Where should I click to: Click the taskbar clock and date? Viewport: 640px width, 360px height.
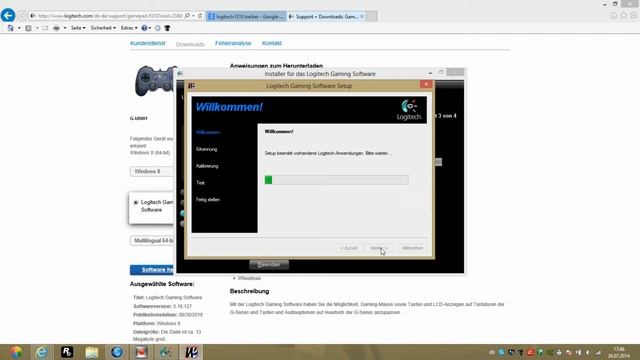pos(619,352)
